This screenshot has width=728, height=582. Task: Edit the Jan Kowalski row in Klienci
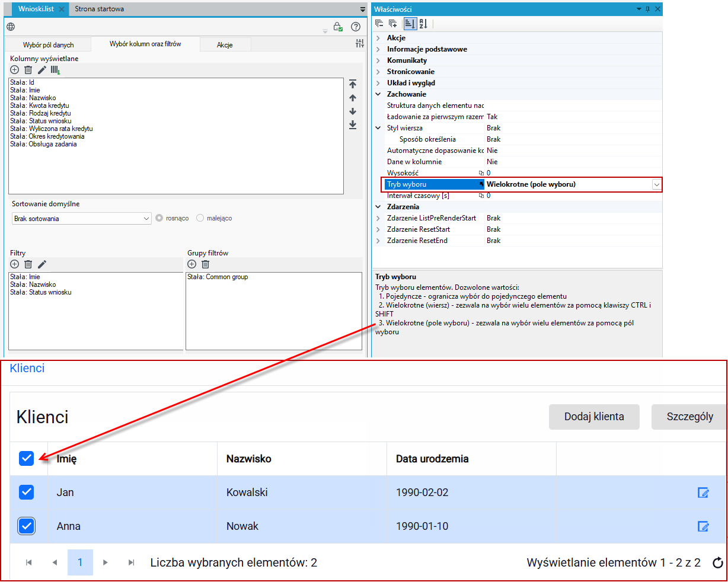703,493
